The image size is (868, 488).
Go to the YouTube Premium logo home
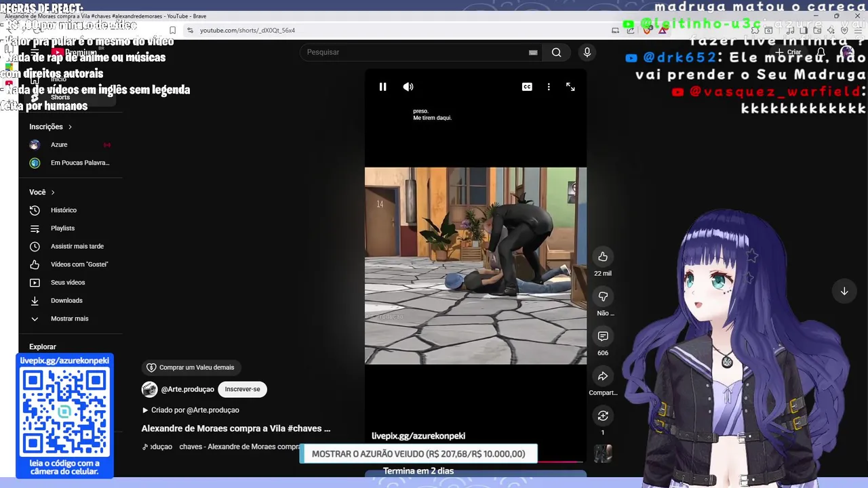(x=75, y=52)
